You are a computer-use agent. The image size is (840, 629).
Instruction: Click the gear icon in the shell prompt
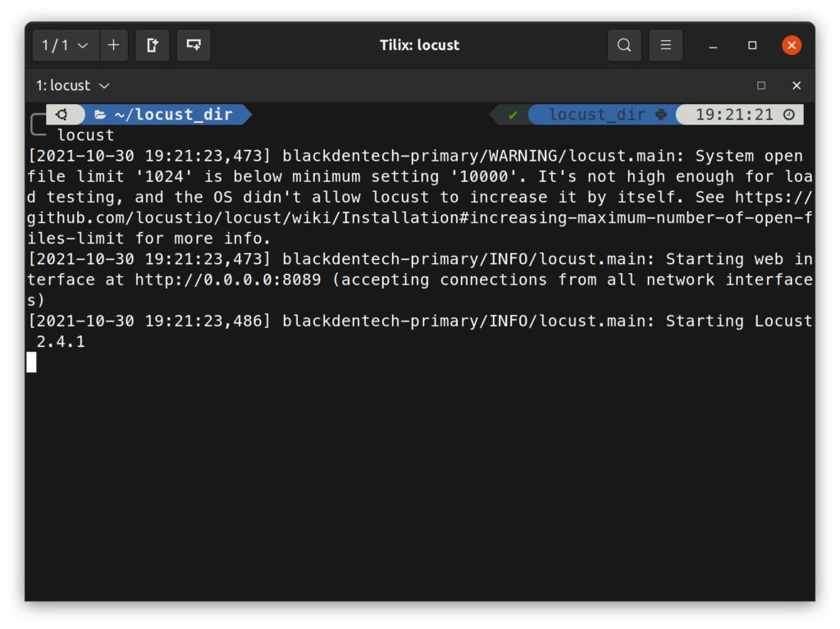click(x=65, y=114)
